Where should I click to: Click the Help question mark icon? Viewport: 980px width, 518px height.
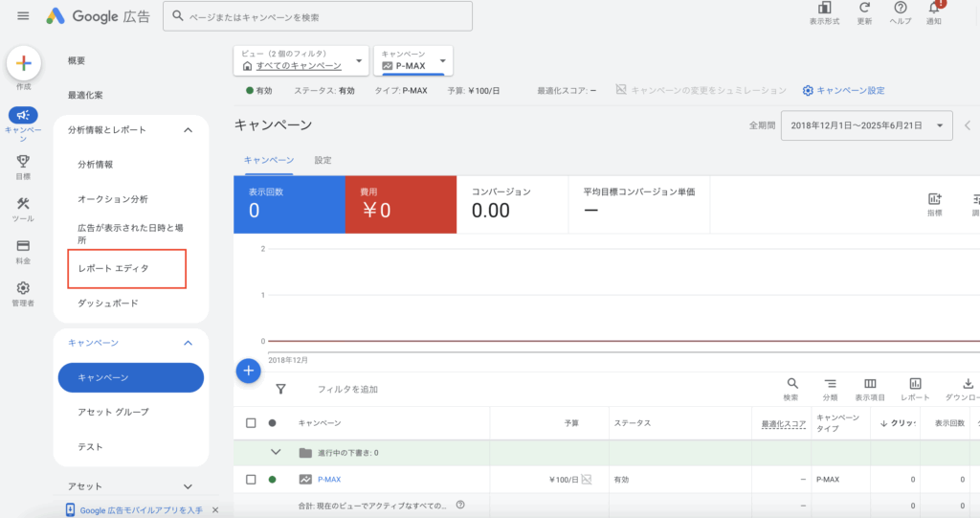pyautogui.click(x=900, y=10)
